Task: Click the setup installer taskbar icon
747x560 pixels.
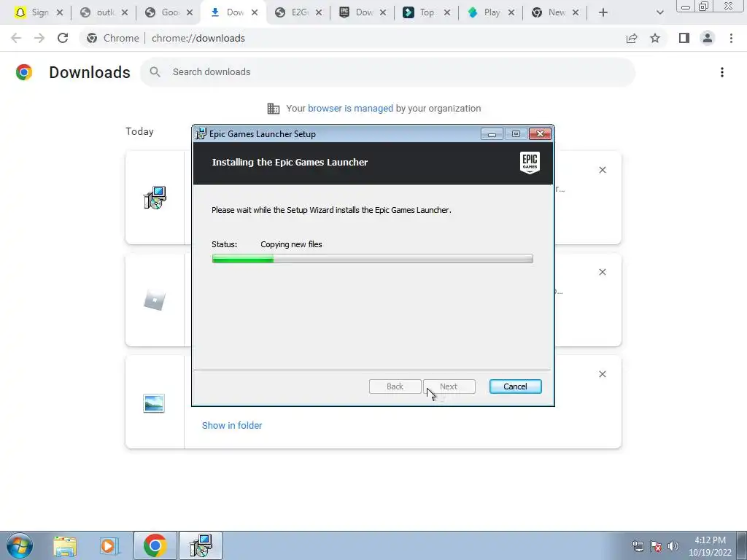Action: click(x=201, y=545)
